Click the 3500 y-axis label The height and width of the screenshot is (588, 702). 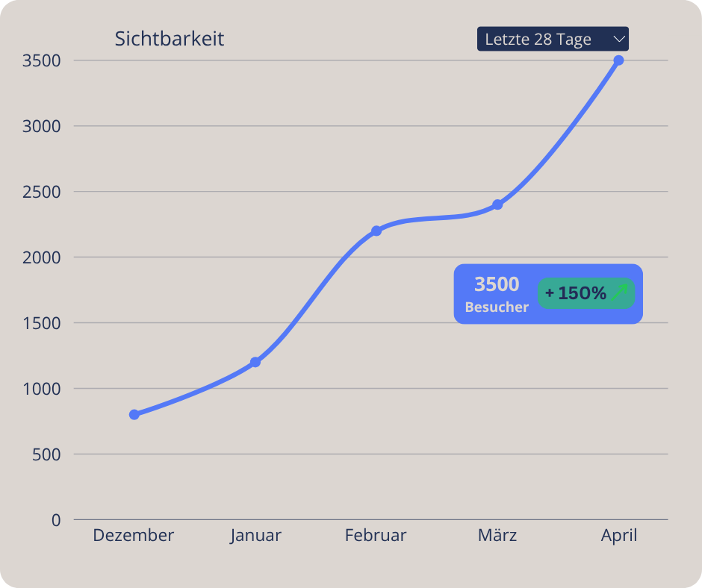[x=42, y=60]
